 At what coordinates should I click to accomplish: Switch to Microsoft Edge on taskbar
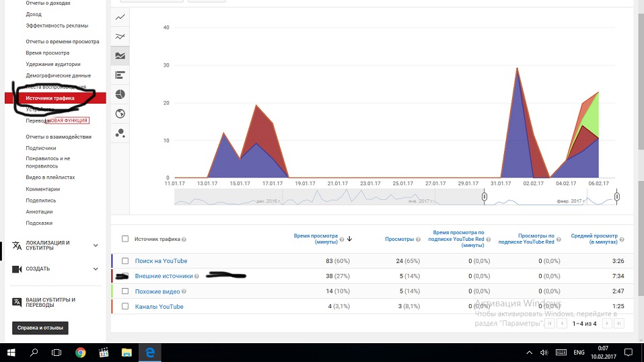coord(150,353)
